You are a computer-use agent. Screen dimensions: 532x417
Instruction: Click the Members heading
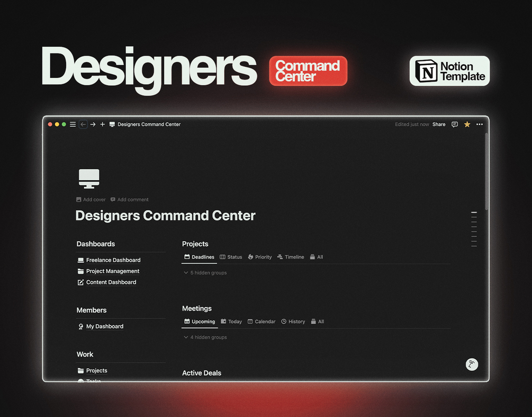coord(91,310)
